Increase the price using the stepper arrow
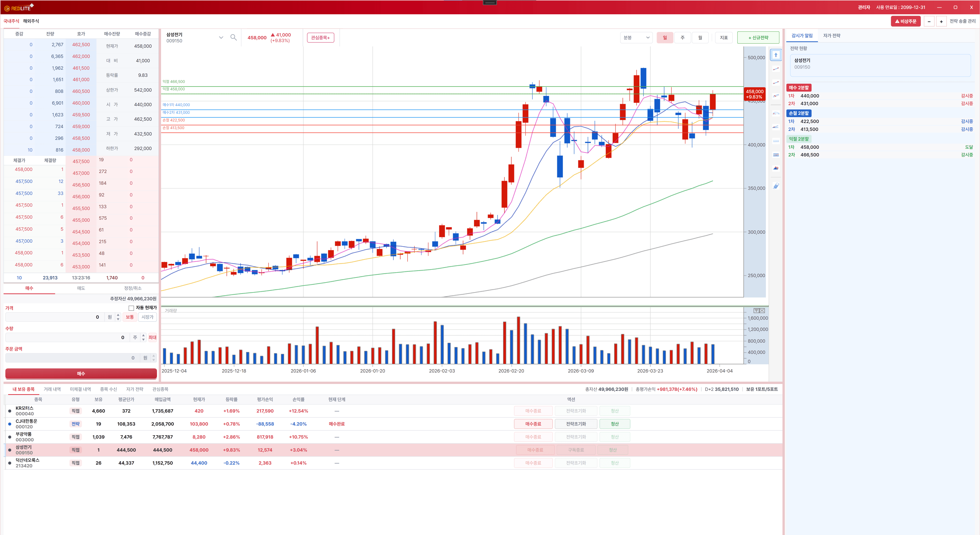Viewport: 980px width, 535px height. click(x=118, y=315)
